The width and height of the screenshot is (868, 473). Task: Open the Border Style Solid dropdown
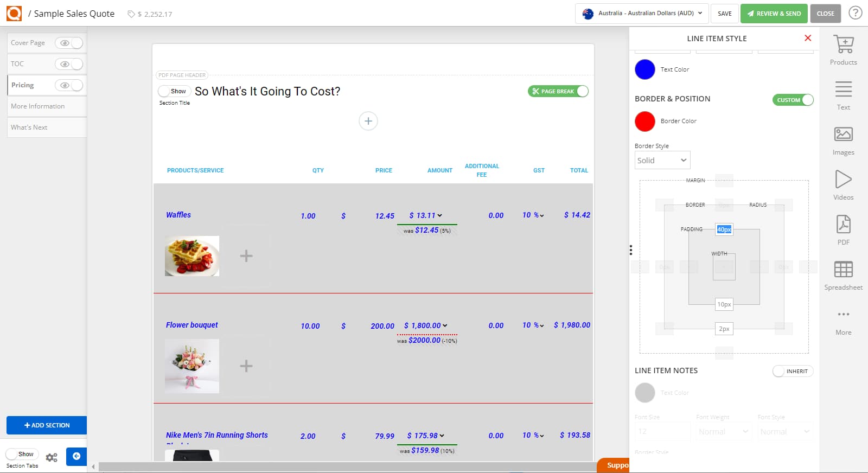pyautogui.click(x=662, y=160)
